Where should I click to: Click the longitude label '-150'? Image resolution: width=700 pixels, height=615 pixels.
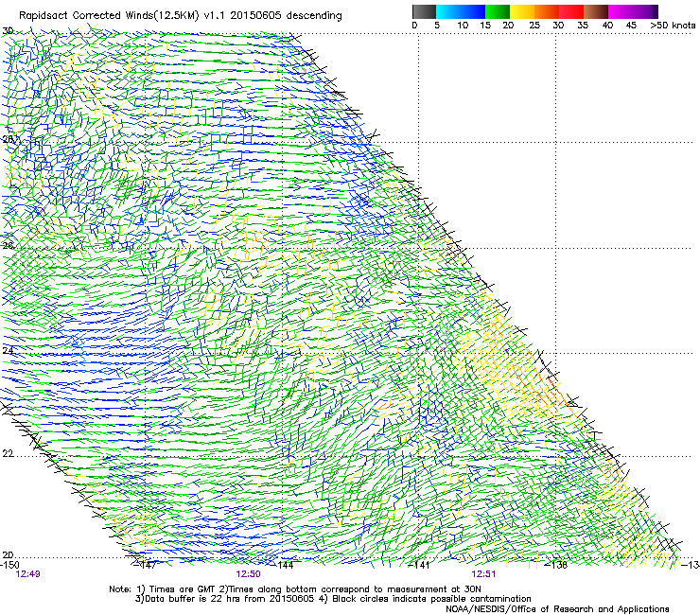[9, 565]
